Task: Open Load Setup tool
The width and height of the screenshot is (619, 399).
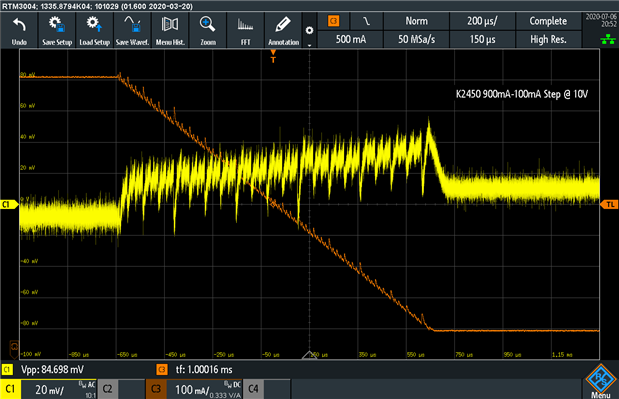Action: [x=94, y=30]
